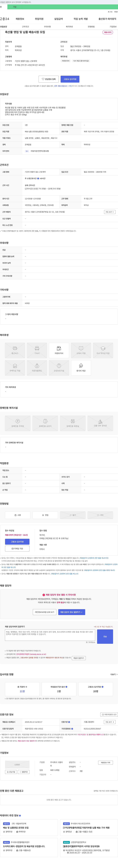
Task: Open 더보기 for 입사지원 현황
Action: [x=114, y=675]
